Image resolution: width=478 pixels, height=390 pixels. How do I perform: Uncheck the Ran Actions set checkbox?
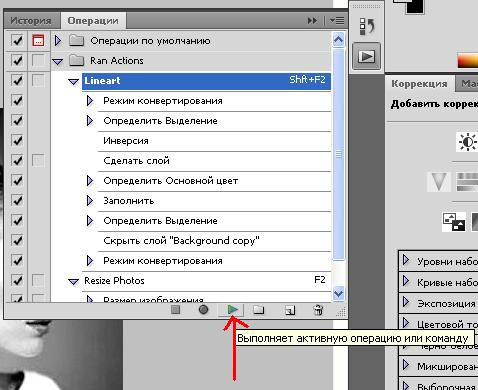(17, 61)
